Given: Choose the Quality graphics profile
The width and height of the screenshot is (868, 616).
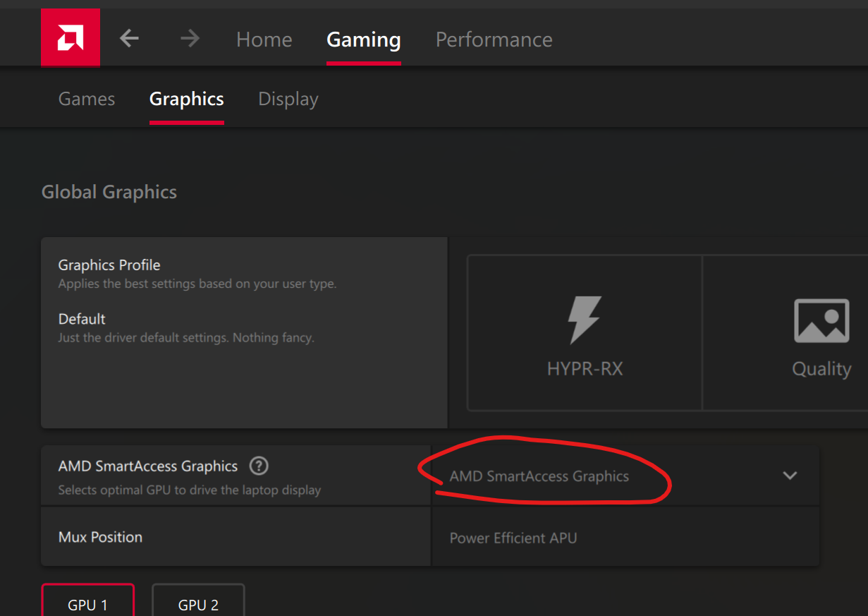Looking at the screenshot, I should 786,333.
